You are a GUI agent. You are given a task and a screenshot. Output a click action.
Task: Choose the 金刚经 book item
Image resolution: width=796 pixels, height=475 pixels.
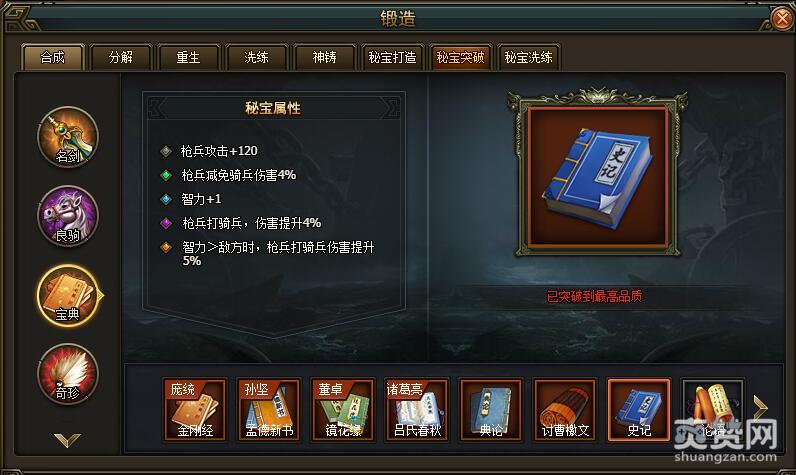click(195, 410)
